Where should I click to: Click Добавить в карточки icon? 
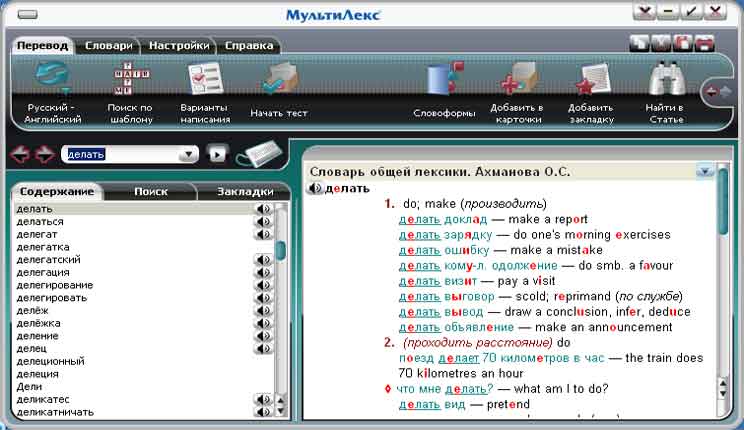(x=518, y=78)
